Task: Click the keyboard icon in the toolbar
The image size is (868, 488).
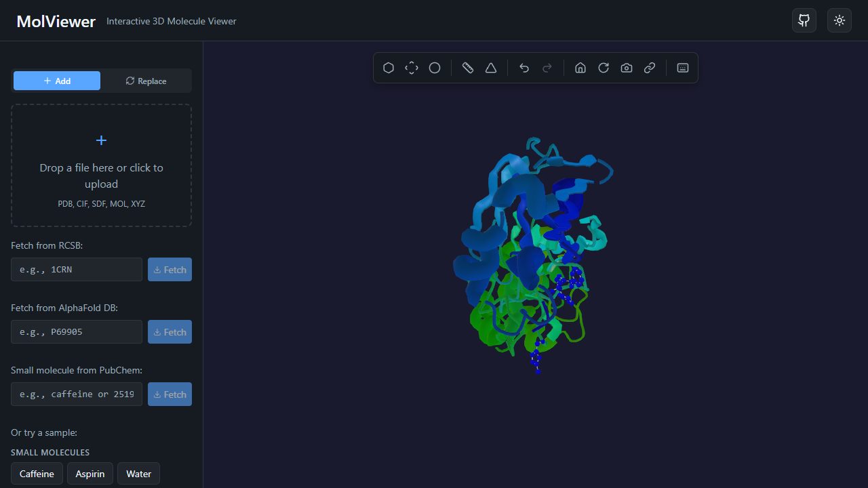Action: click(x=683, y=68)
